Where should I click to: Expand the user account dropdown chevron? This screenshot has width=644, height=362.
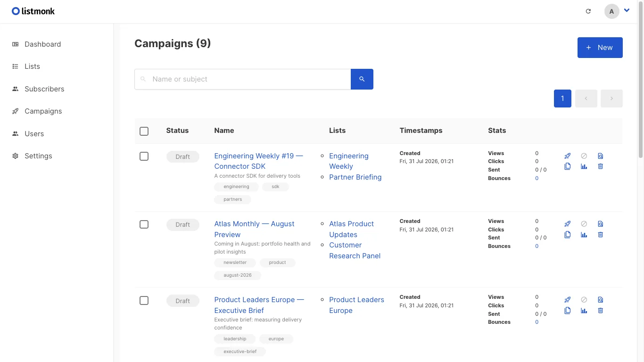(627, 10)
